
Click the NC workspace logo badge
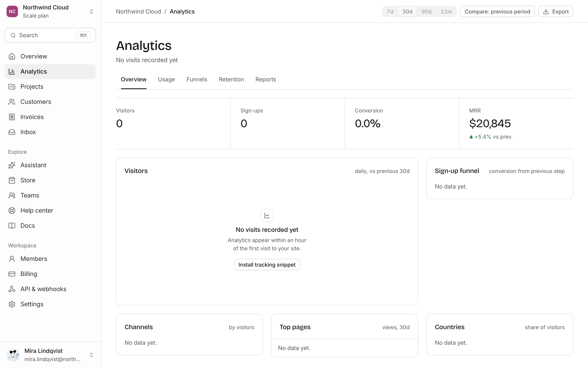pos(12,11)
